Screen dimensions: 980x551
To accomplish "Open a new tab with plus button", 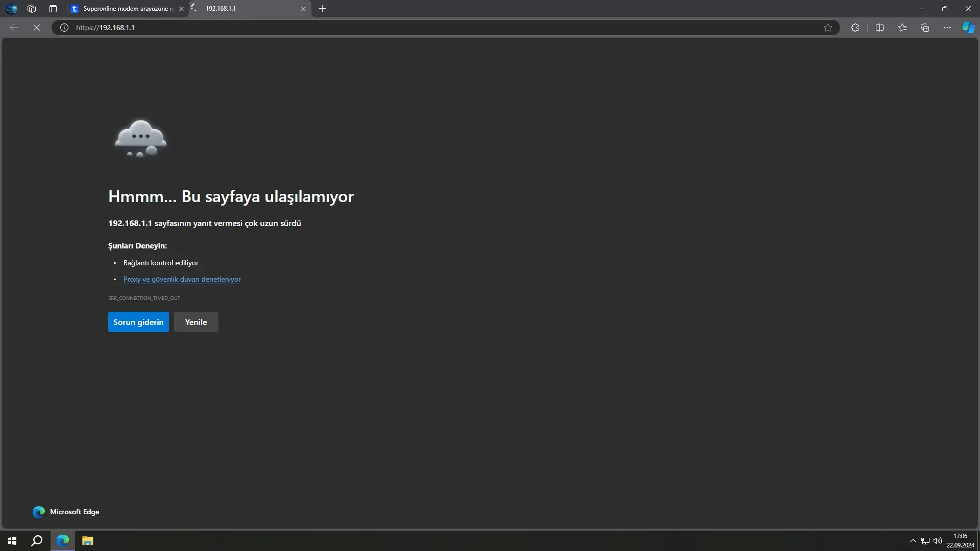I will (322, 9).
